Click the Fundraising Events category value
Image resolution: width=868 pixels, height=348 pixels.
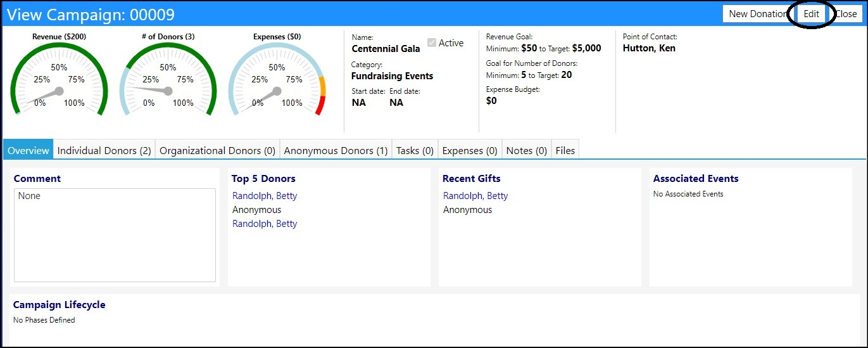pos(393,76)
